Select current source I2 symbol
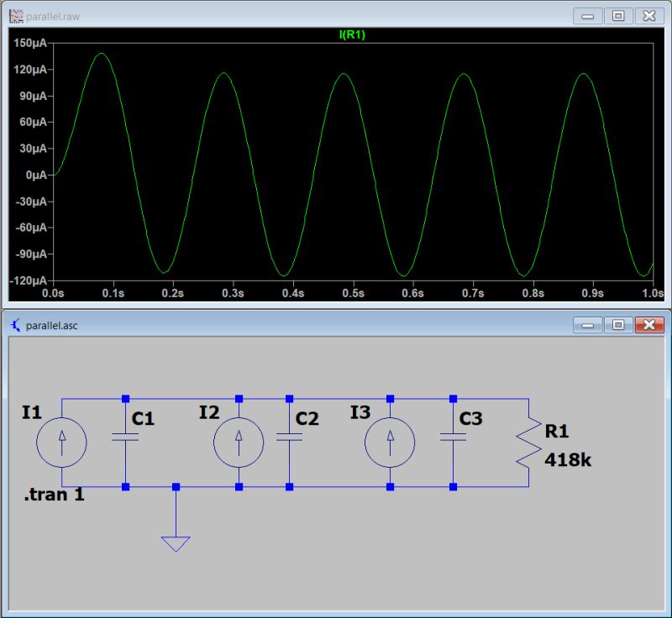Image resolution: width=672 pixels, height=618 pixels. pyautogui.click(x=240, y=441)
